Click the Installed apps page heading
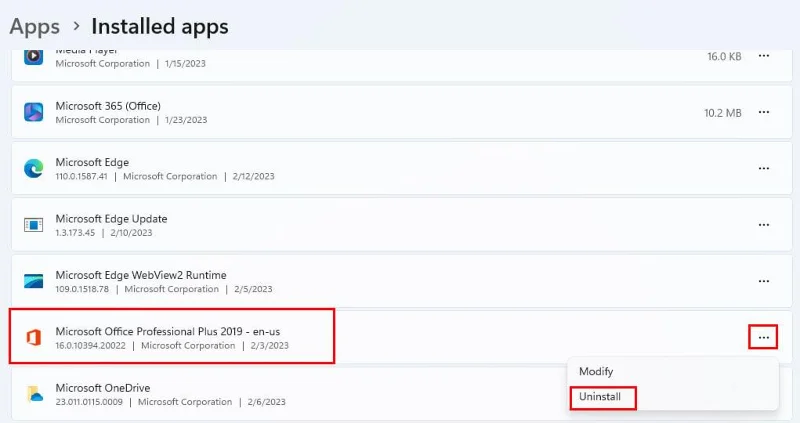This screenshot has height=423, width=800. (160, 25)
